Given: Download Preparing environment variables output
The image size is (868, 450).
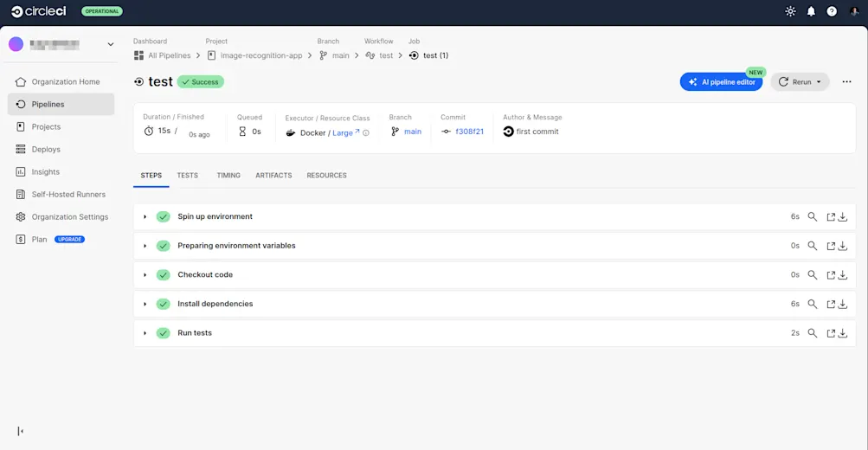Looking at the screenshot, I should 843,246.
